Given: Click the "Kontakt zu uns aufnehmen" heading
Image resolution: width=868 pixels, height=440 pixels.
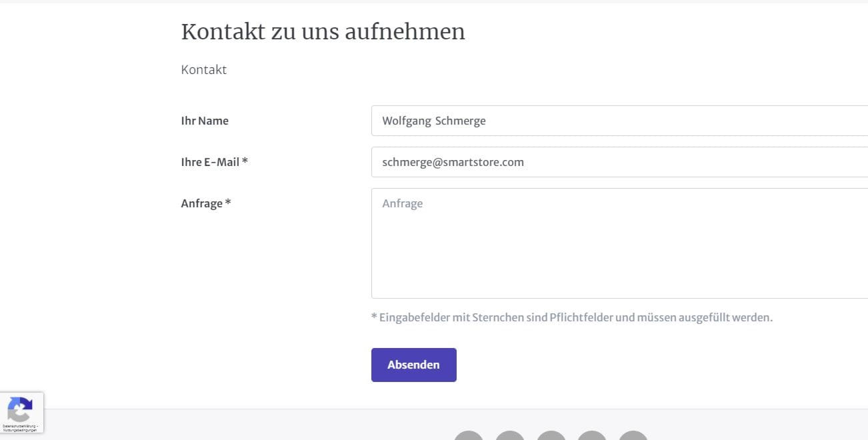Looking at the screenshot, I should pyautogui.click(x=323, y=31).
